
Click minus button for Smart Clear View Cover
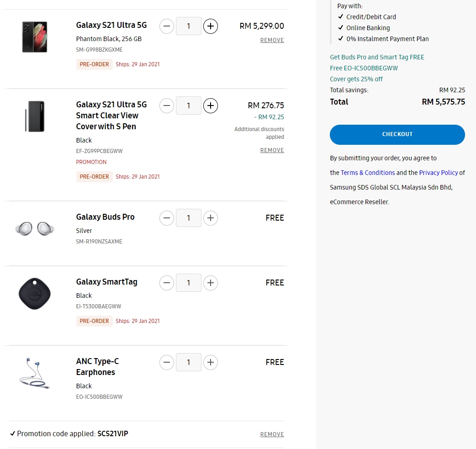click(167, 106)
